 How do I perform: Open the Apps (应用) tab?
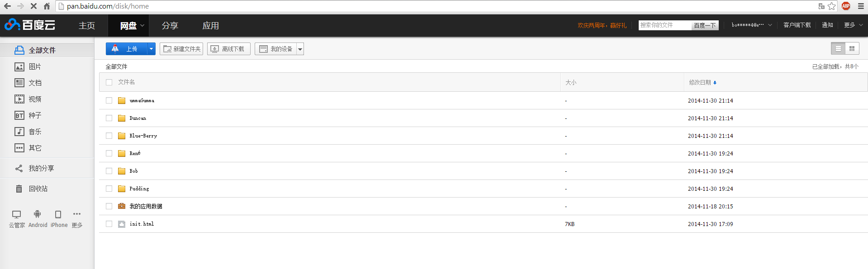tap(211, 26)
